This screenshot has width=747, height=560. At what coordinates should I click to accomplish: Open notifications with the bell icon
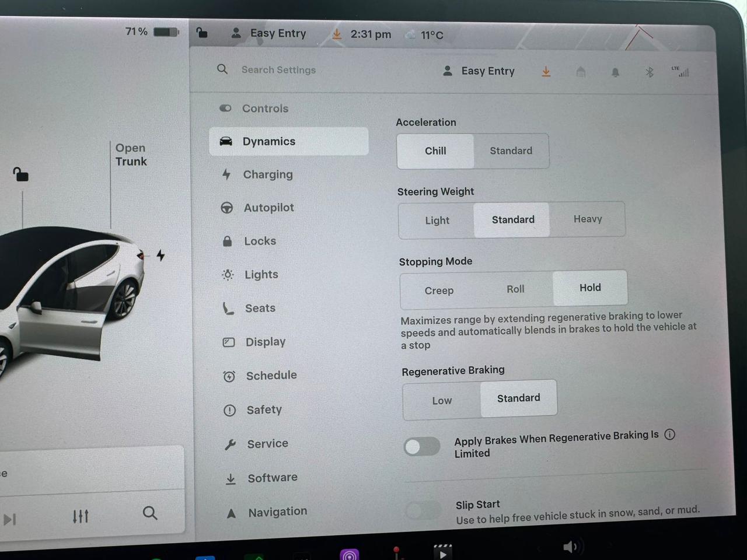click(x=615, y=72)
